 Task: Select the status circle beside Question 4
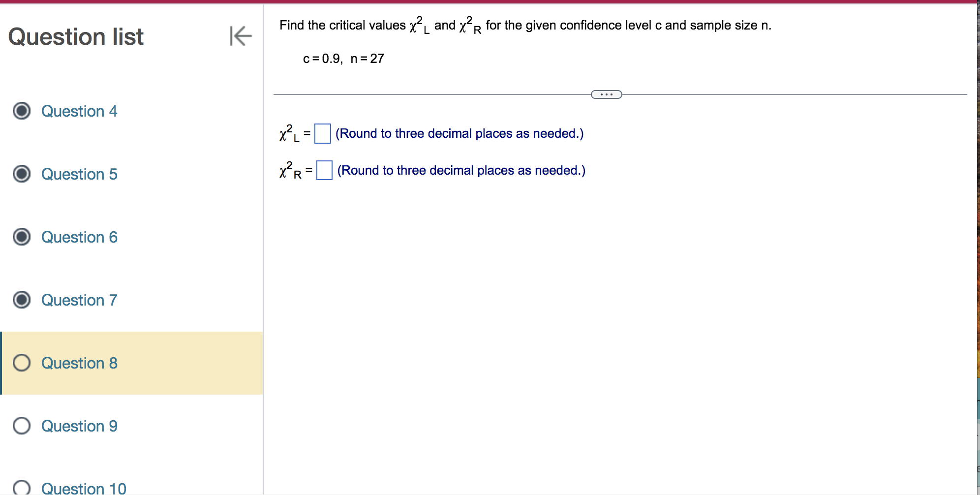pyautogui.click(x=21, y=111)
